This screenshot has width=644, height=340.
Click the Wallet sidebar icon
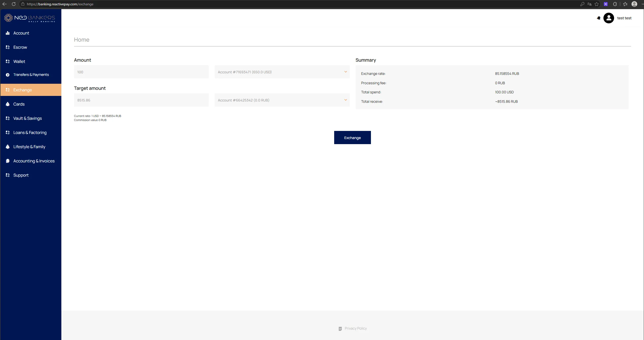(x=8, y=61)
